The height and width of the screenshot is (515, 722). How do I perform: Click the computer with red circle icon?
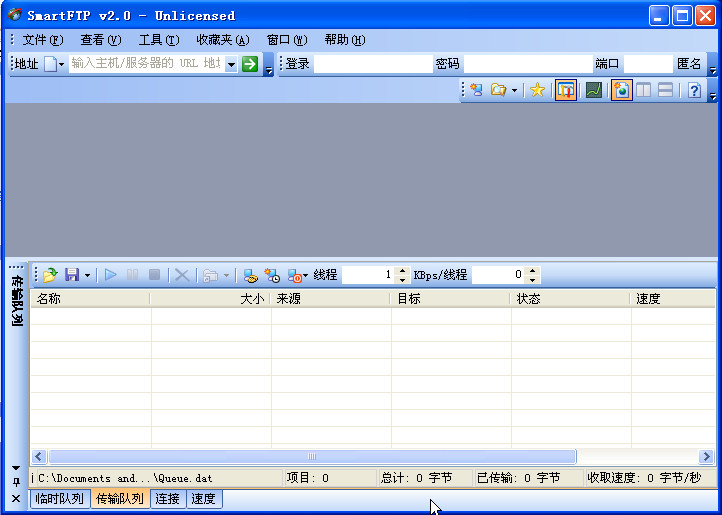tap(295, 275)
